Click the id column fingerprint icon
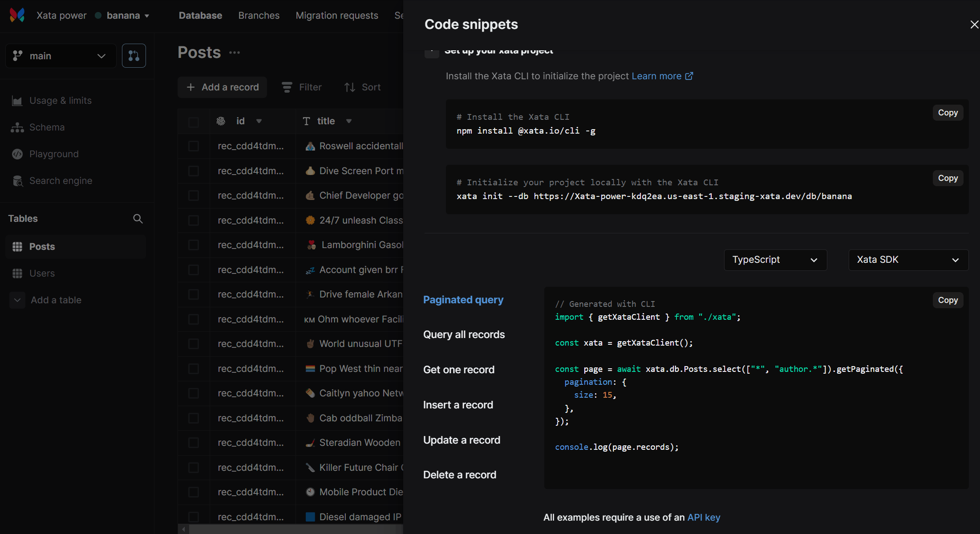This screenshot has width=980, height=534. (x=221, y=121)
